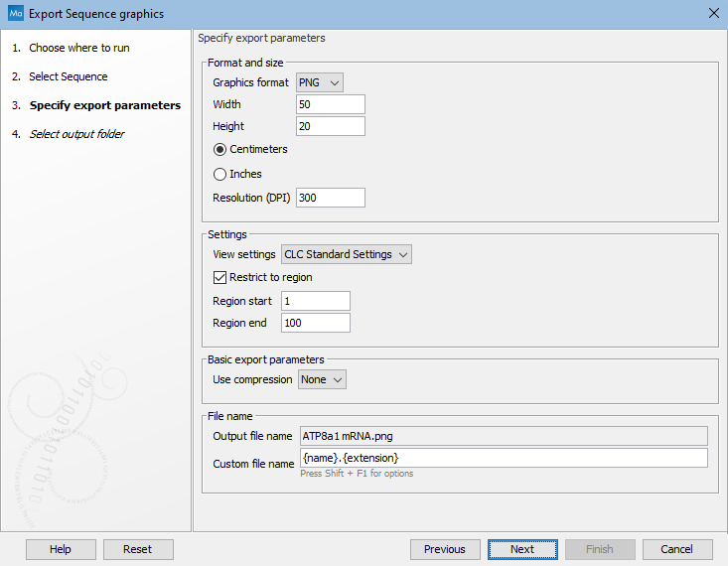Select the Specify export parameters step
This screenshot has height=566, width=728.
[x=104, y=105]
